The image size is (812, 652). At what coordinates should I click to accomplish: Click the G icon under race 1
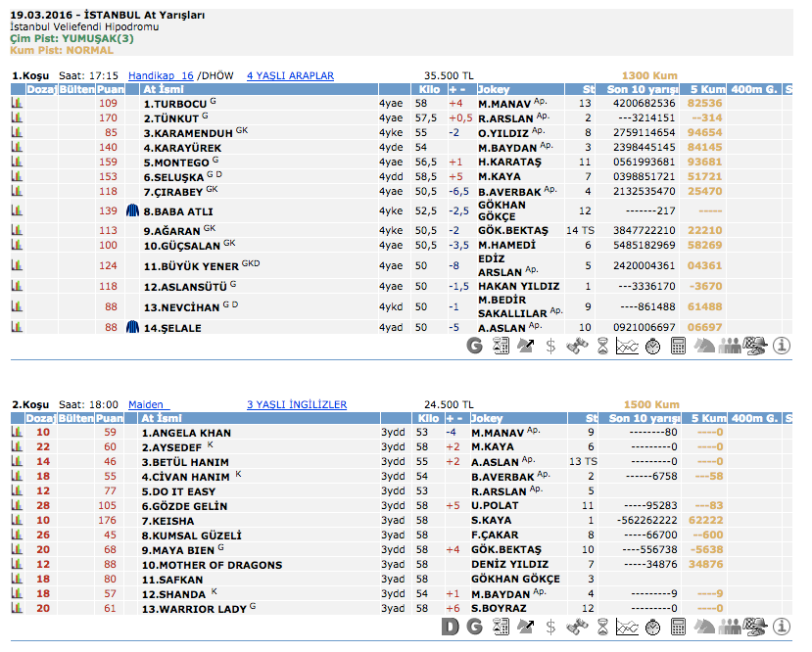coord(475,346)
